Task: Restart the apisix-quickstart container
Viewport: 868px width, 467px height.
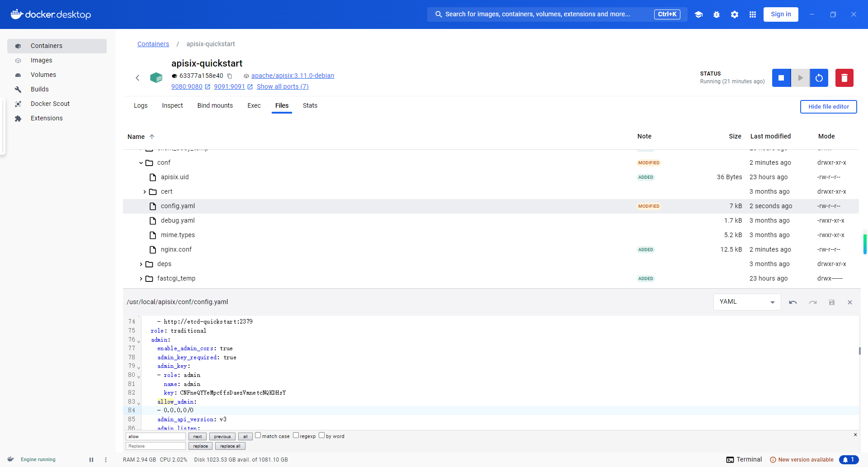Action: tap(819, 78)
